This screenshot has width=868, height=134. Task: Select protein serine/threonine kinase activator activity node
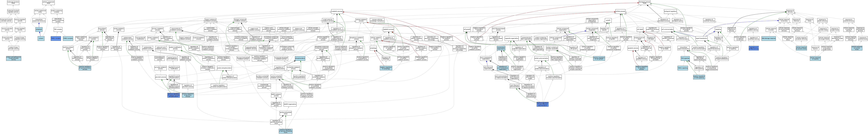coord(13,58)
